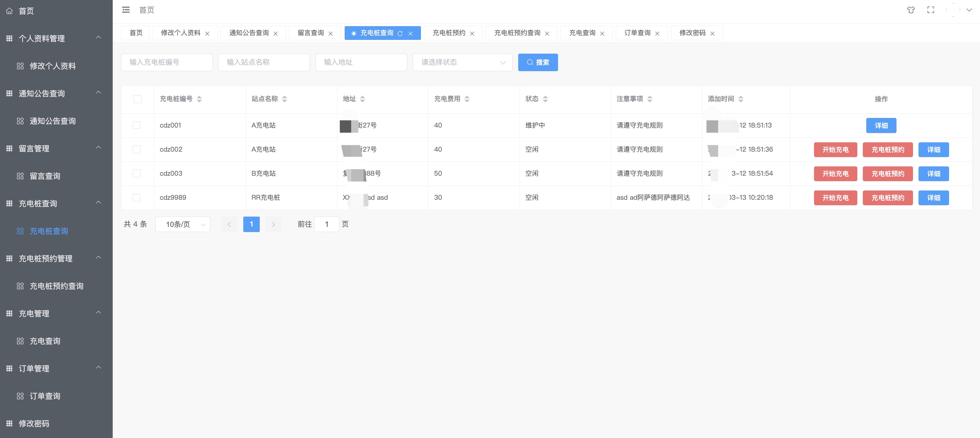Close the 修改密码 tab

(x=712, y=33)
